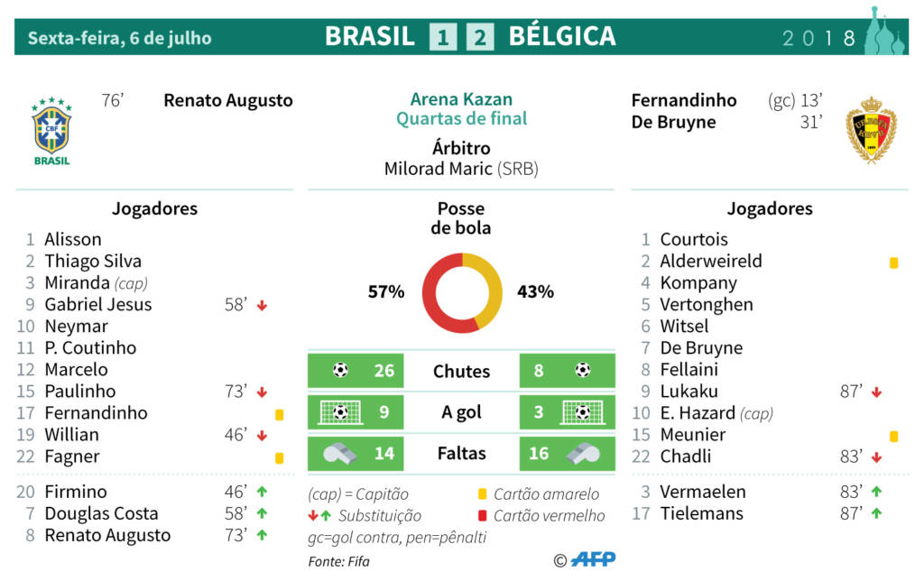Viewport: 924px width, 581px height.
Task: Click the red down arrow beside Gabriel Jesus
Action: pyautogui.click(x=262, y=305)
